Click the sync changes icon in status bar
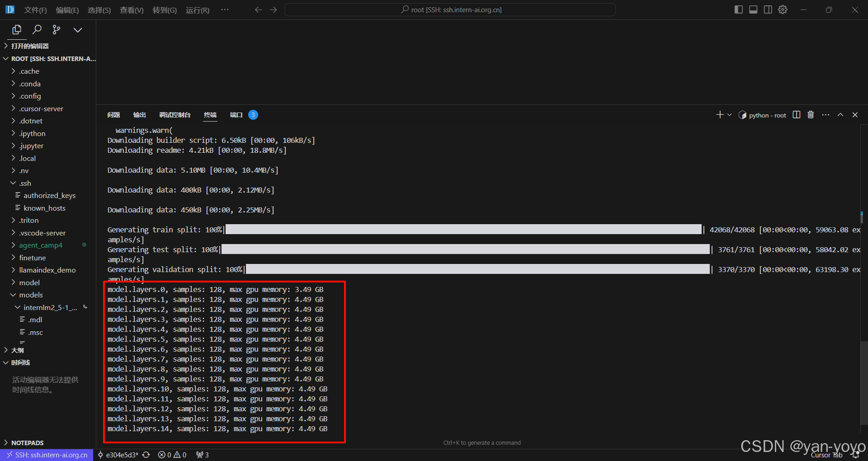The width and height of the screenshot is (868, 461). (146, 455)
